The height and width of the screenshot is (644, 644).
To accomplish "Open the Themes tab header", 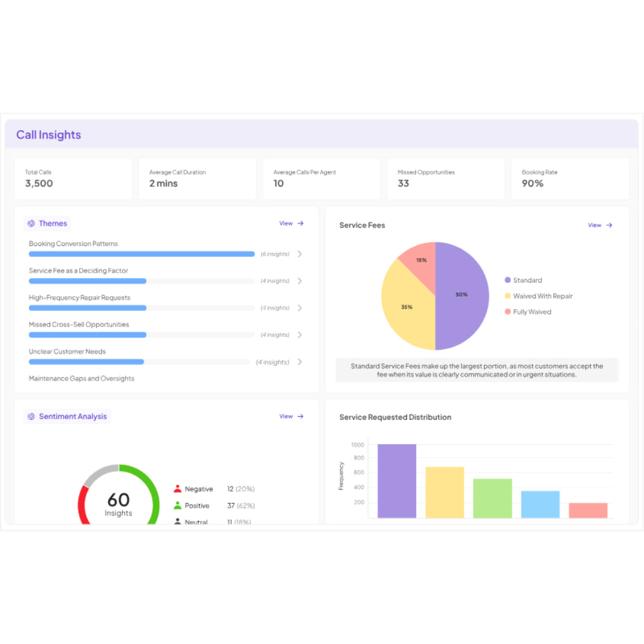I will coord(46,223).
